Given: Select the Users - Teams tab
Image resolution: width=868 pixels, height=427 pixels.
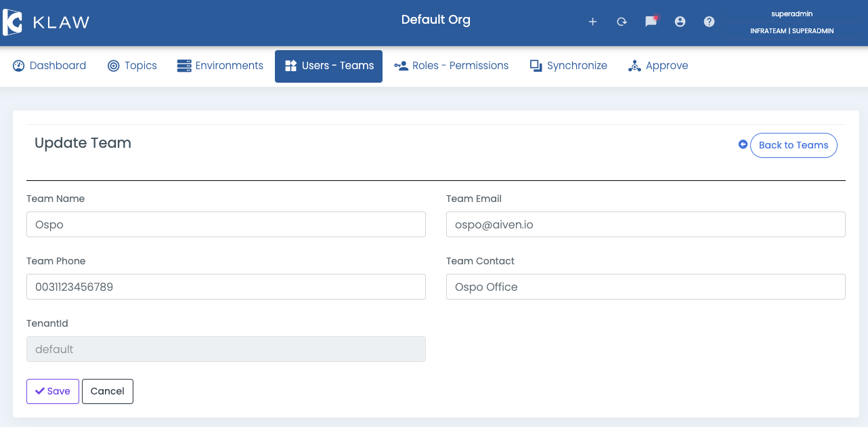Looking at the screenshot, I should pyautogui.click(x=328, y=66).
